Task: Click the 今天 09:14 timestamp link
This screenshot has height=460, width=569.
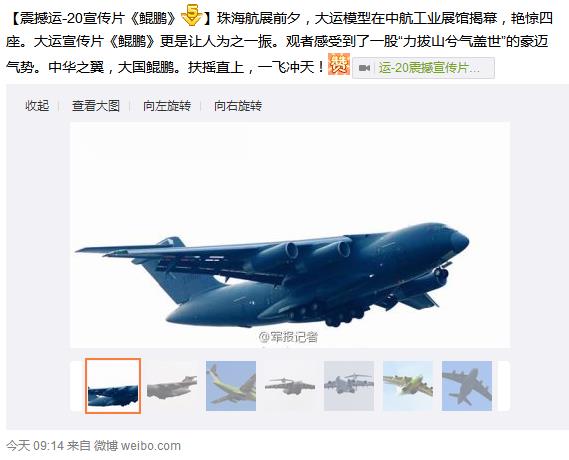Action: coord(35,445)
